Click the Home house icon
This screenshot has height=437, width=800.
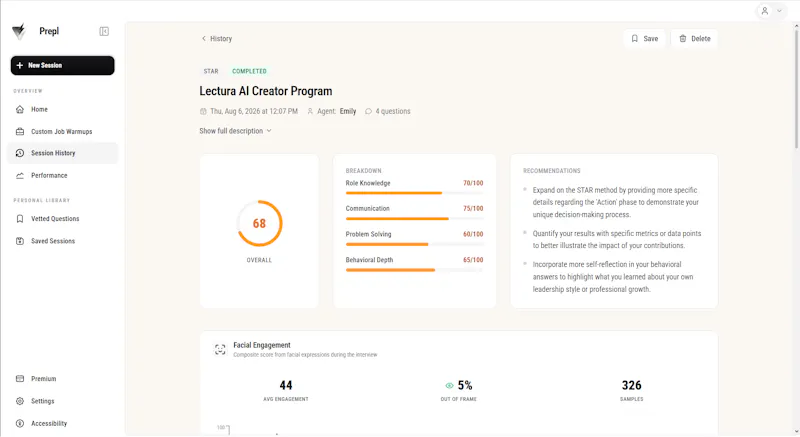click(x=20, y=109)
